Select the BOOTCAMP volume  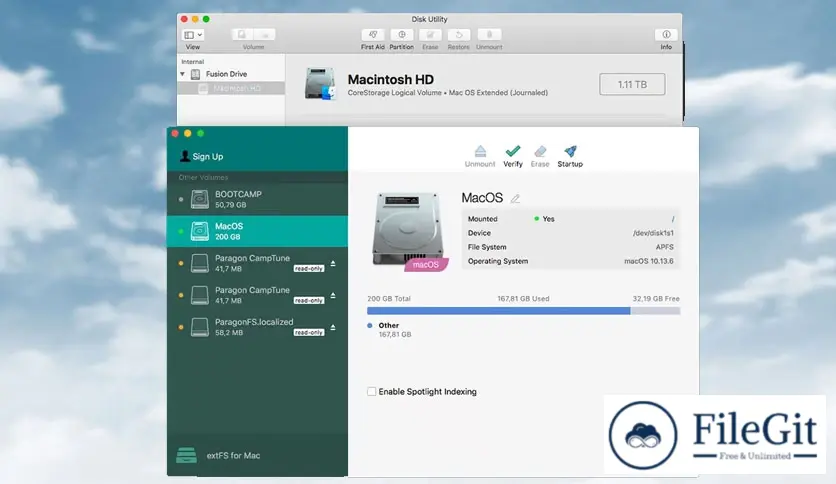click(x=258, y=199)
